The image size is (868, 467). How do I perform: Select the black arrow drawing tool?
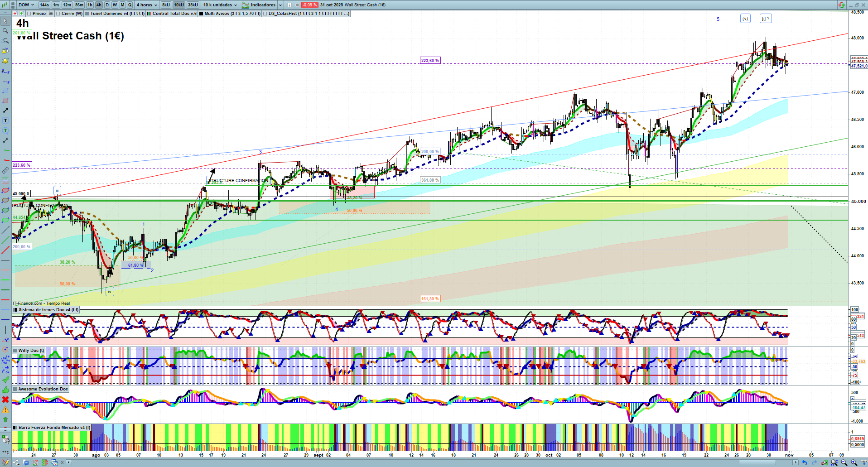[5, 111]
